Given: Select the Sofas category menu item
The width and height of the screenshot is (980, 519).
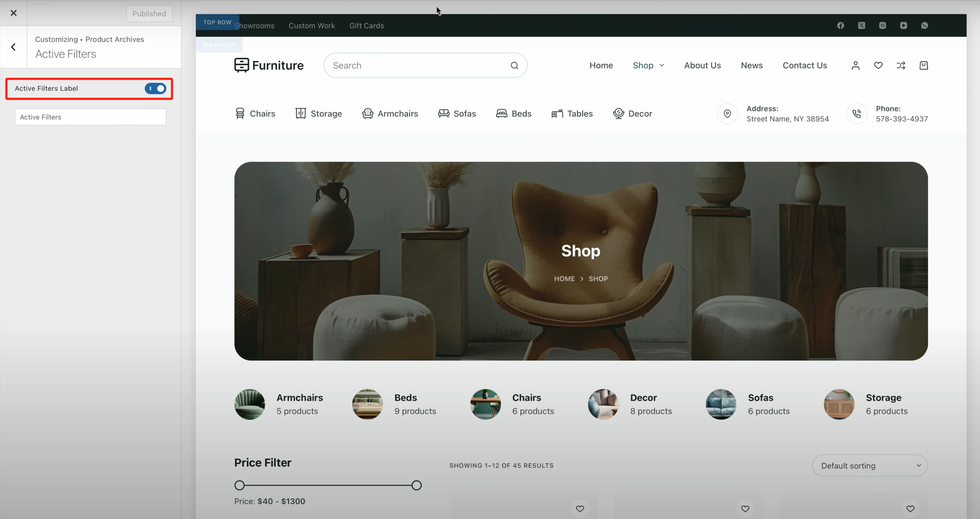Looking at the screenshot, I should [x=457, y=114].
